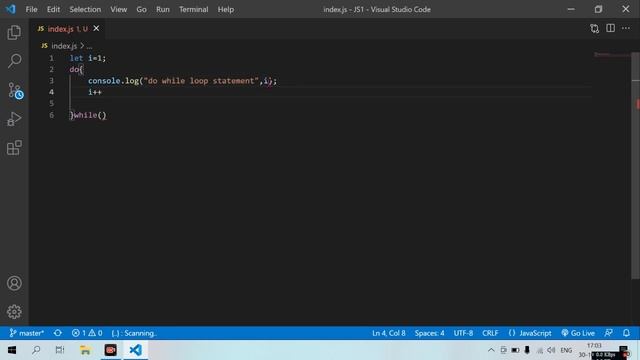
Task: Change file encoding via UTF-8
Action: (x=463, y=333)
